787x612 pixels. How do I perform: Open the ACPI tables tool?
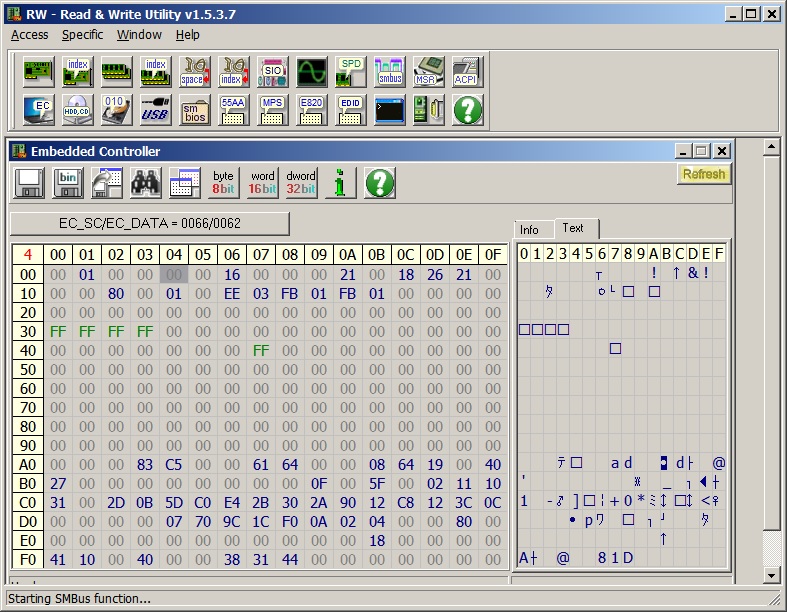click(467, 71)
